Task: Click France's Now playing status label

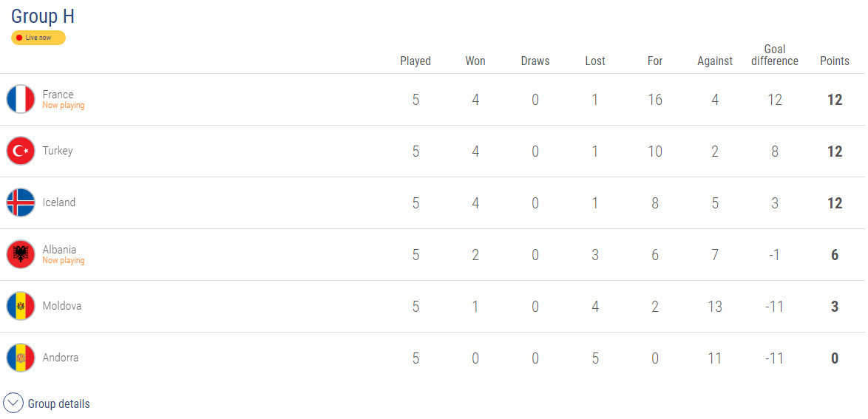Action: click(64, 105)
